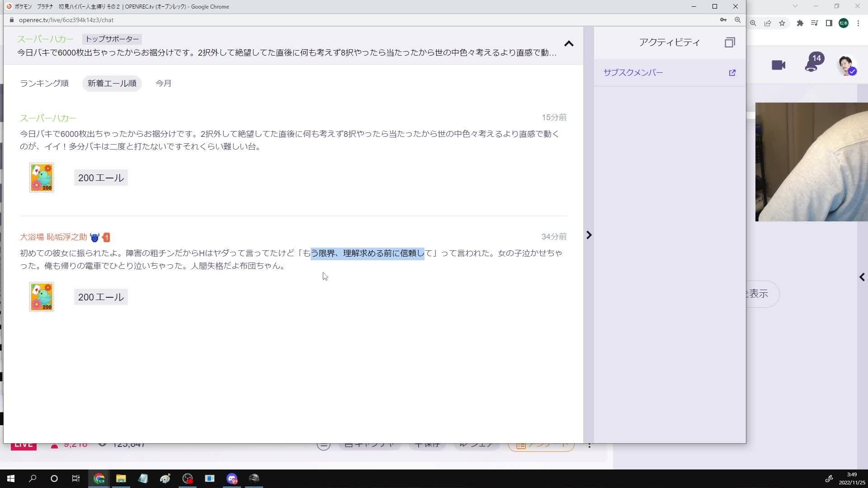
Task: Collapse the pinned comment with the chevron
Action: [569, 43]
